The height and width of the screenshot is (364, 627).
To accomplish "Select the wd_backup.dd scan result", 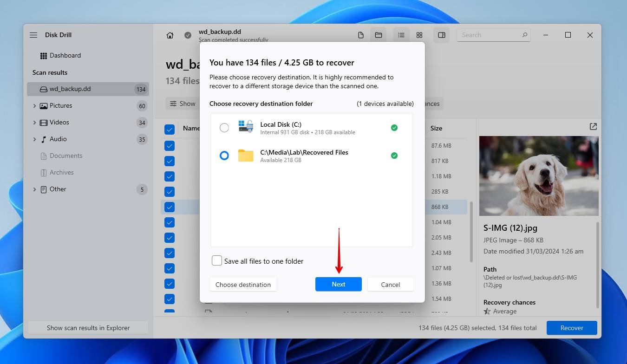I will (74, 89).
